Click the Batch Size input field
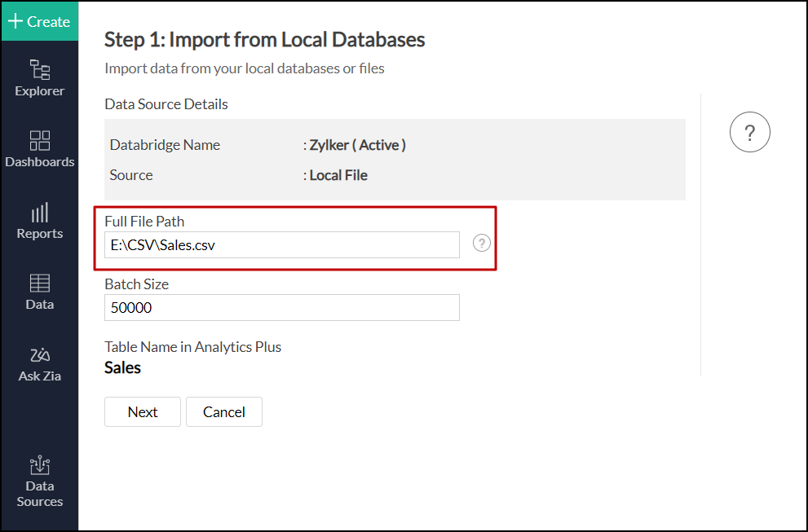Viewport: 808px width, 532px height. (281, 308)
